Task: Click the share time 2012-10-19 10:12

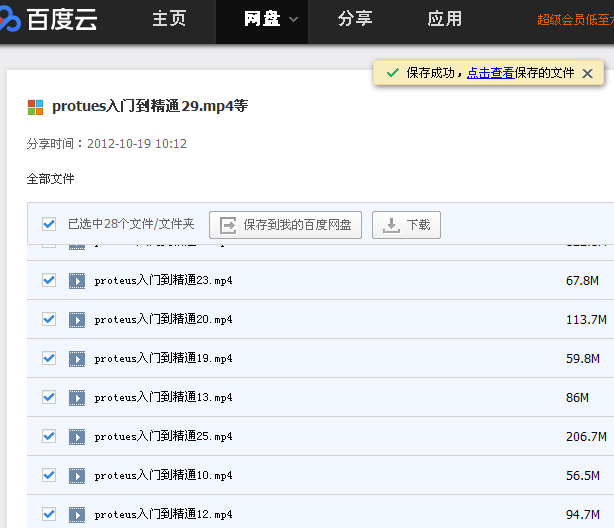Action: [x=137, y=144]
